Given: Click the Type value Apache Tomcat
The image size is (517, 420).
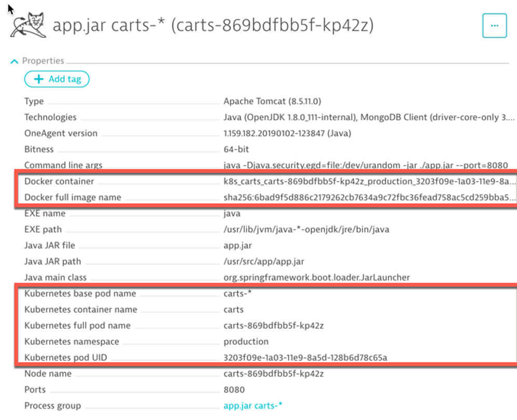Looking at the screenshot, I should [272, 101].
